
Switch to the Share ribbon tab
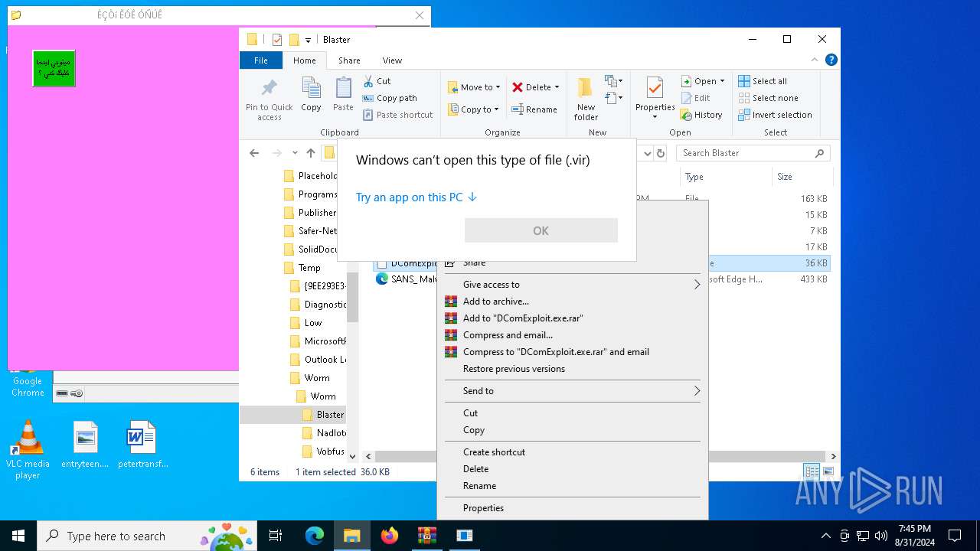click(x=349, y=60)
